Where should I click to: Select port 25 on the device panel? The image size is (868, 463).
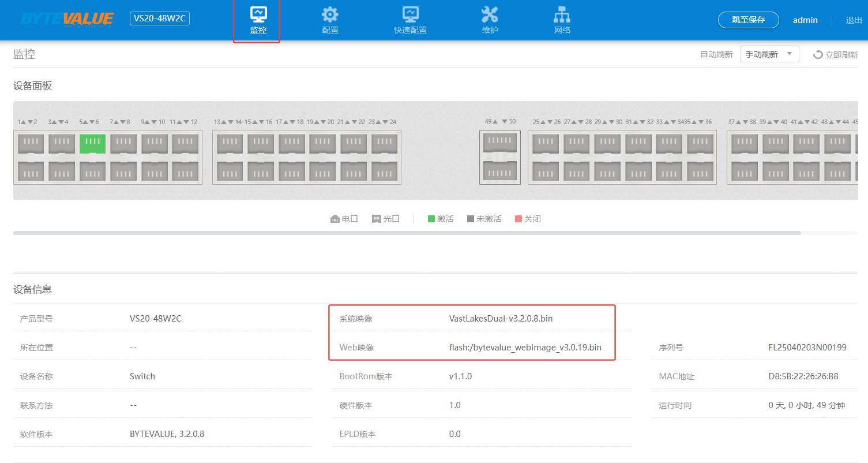coord(545,143)
